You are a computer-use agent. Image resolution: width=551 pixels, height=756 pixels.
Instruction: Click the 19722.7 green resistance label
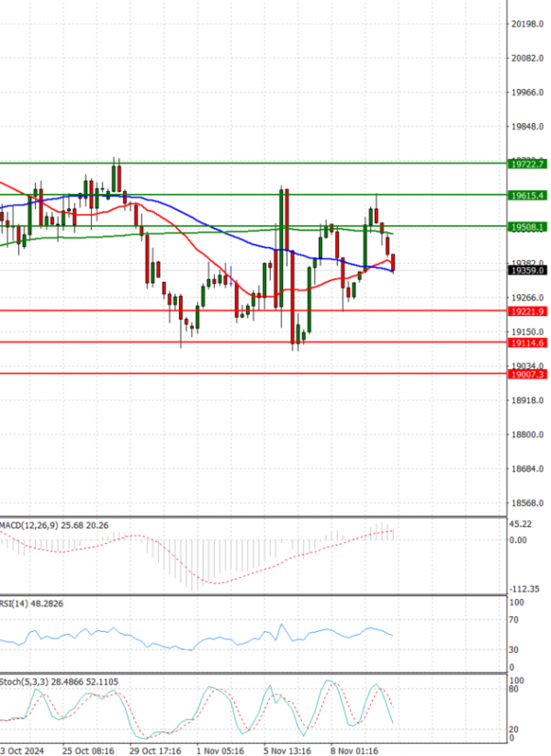pos(528,164)
